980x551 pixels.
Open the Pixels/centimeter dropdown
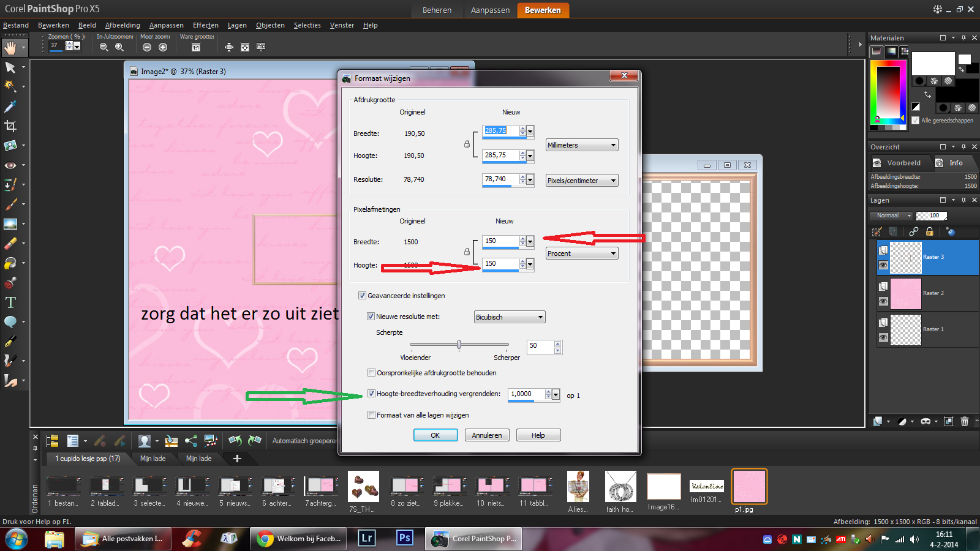[582, 181]
